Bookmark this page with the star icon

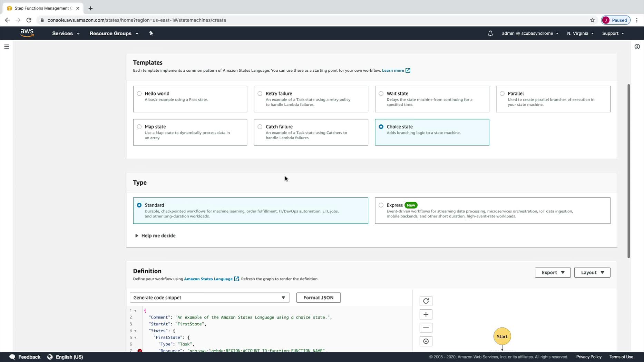592,20
